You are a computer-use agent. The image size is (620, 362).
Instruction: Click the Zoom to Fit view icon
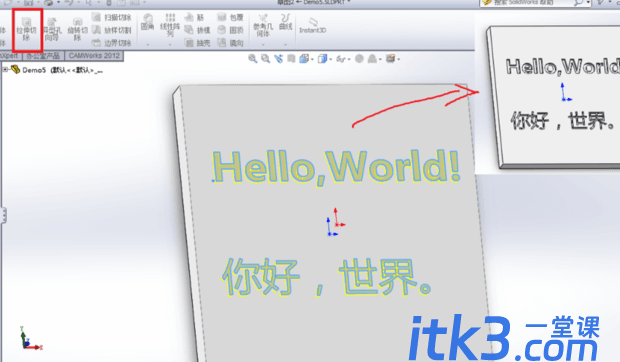pos(253,59)
